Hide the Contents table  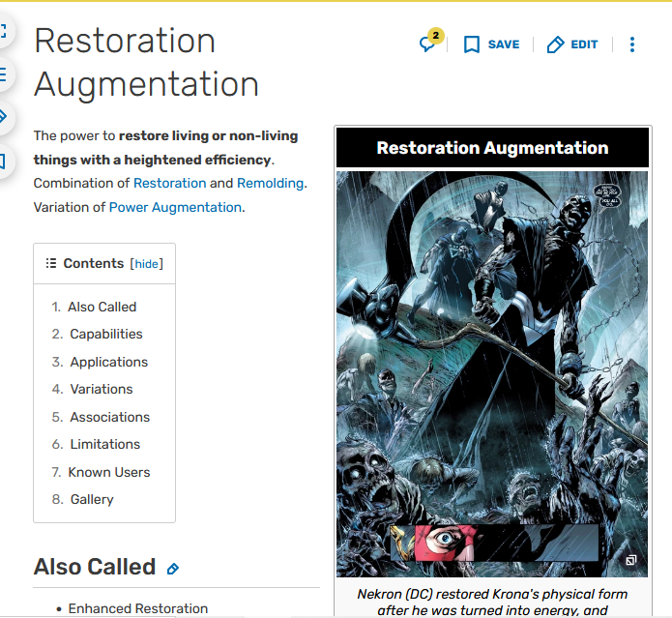(x=147, y=264)
